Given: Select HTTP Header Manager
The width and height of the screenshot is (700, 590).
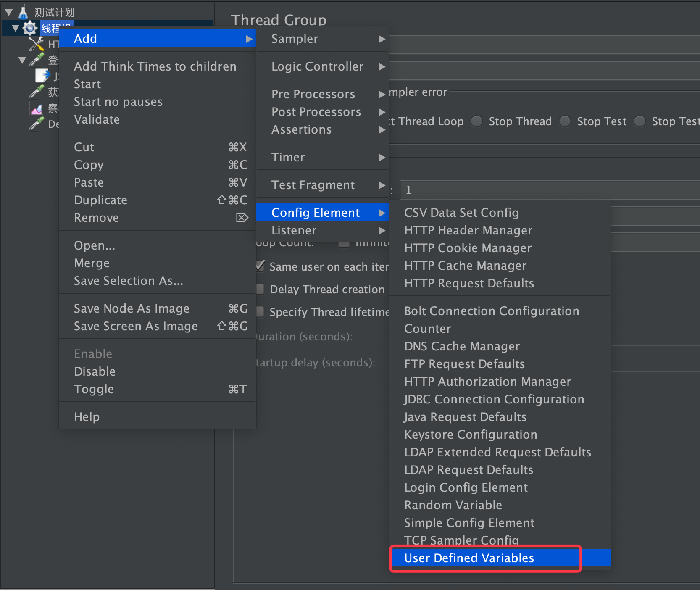Looking at the screenshot, I should tap(500, 230).
